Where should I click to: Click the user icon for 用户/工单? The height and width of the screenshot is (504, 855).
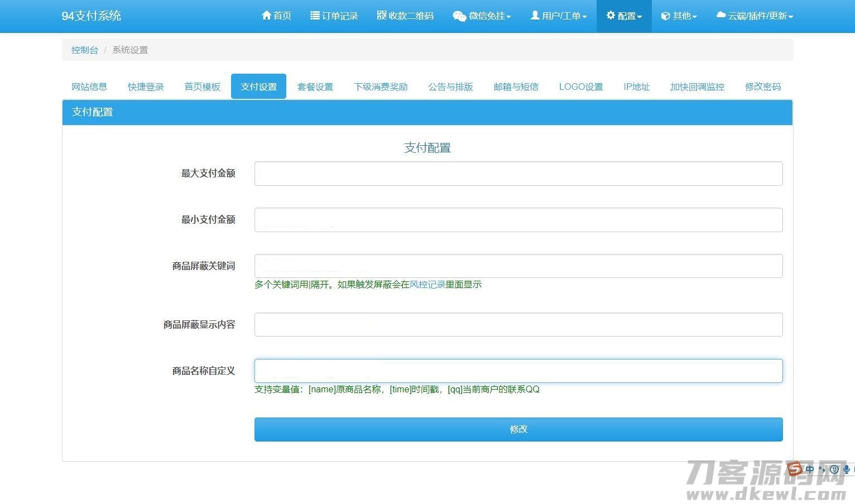[x=535, y=16]
